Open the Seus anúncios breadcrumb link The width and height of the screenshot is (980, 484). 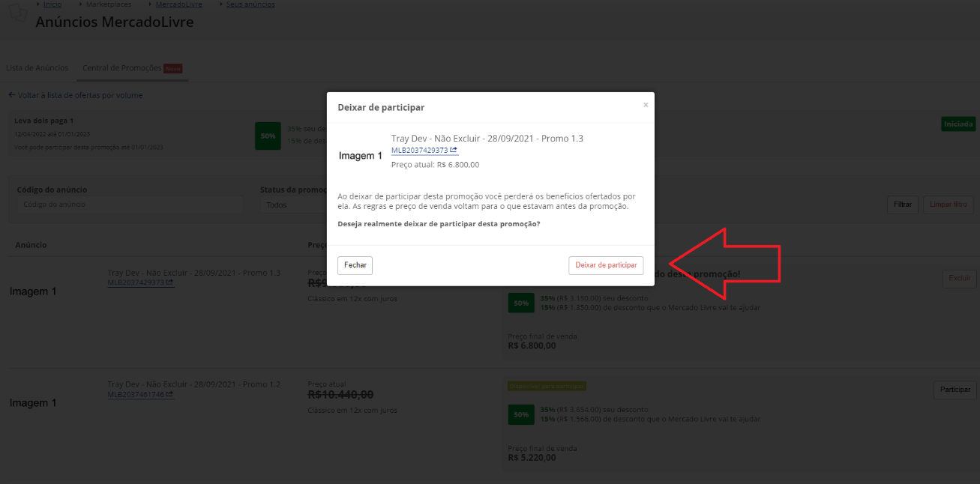click(250, 4)
